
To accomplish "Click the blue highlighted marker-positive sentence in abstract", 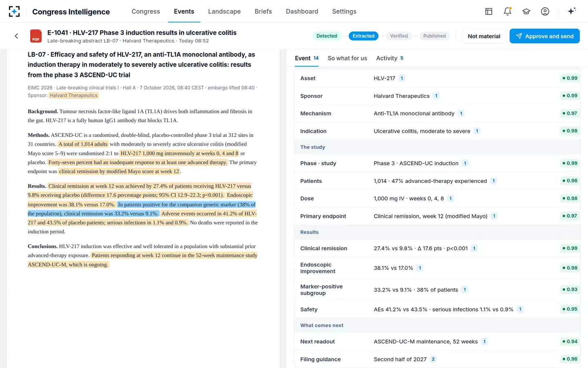I will point(142,209).
